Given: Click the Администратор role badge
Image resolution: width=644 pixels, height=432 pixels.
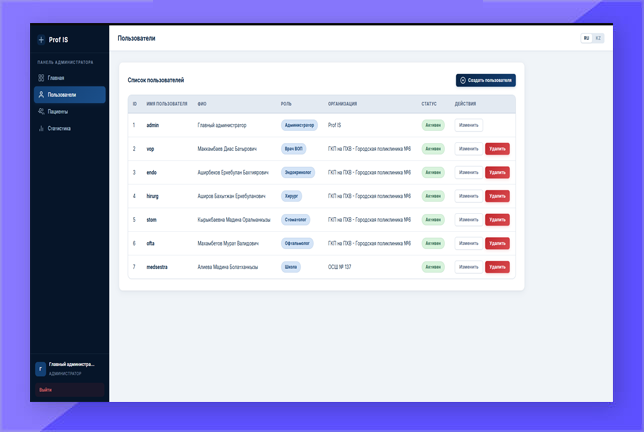Looking at the screenshot, I should (299, 125).
